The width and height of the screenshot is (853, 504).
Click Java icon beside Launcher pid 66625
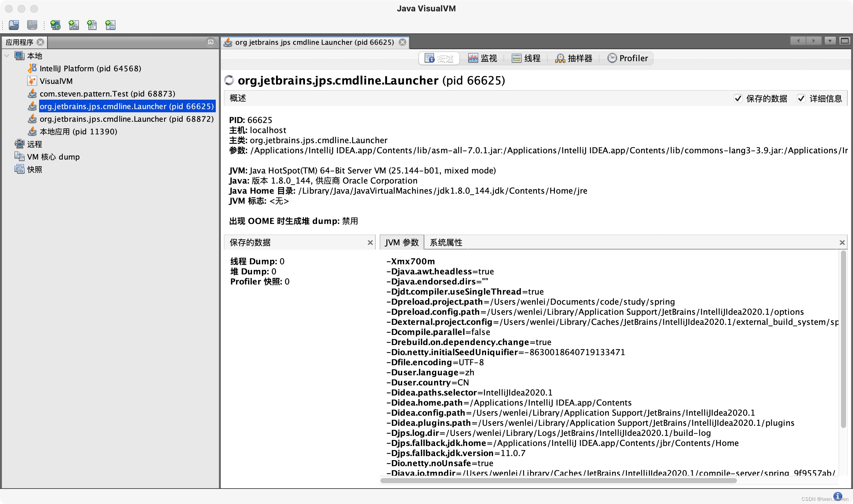(32, 106)
